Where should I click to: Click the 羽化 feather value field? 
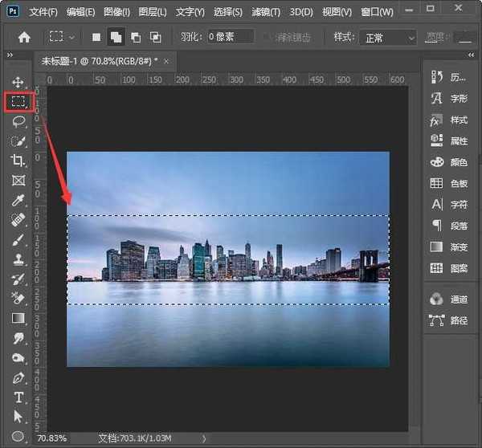(230, 38)
